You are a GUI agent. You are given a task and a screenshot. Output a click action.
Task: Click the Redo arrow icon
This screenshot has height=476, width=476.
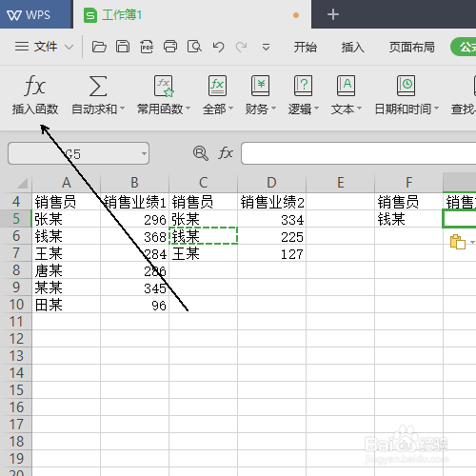coord(241,47)
